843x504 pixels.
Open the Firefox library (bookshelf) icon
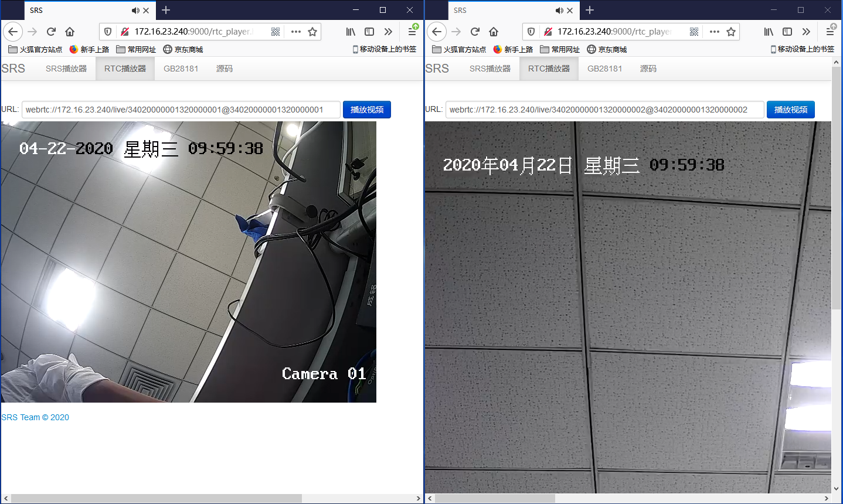[x=351, y=32]
